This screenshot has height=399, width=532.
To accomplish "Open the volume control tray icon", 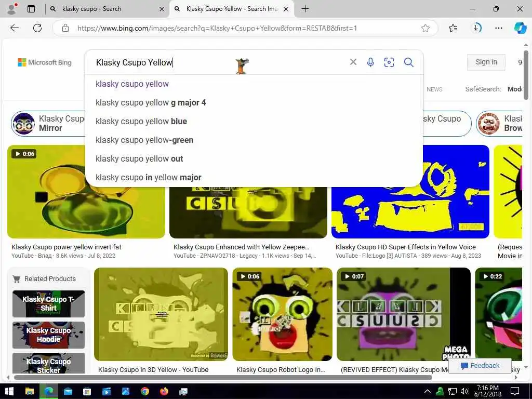I will (x=464, y=392).
